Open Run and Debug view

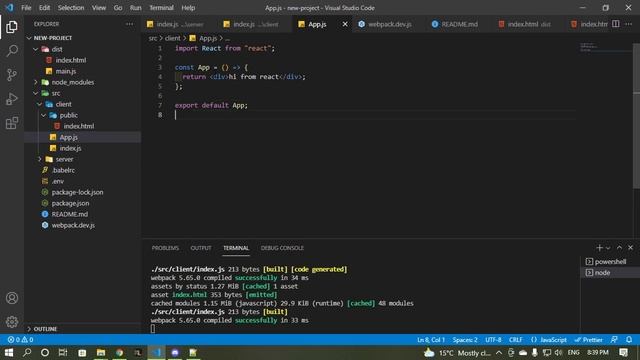pyautogui.click(x=12, y=99)
